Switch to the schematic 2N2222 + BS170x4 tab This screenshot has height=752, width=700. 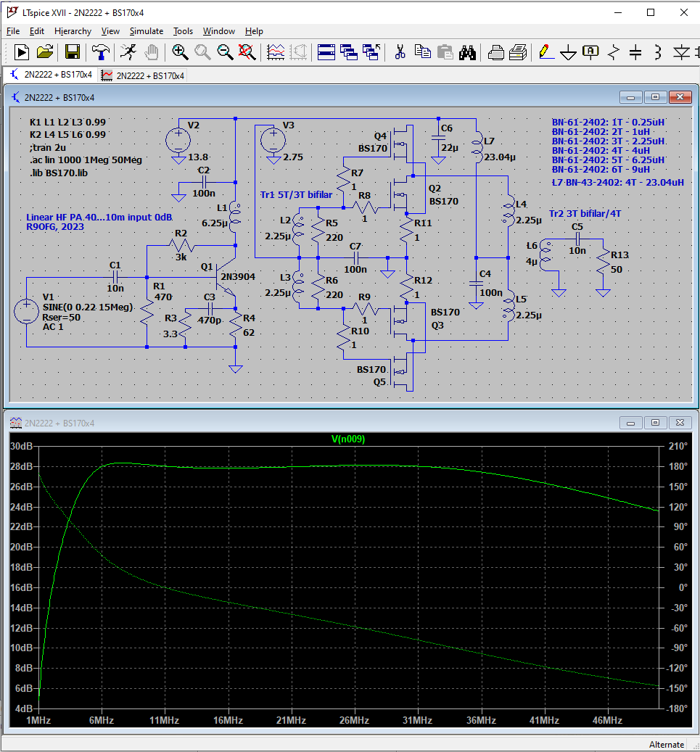coord(51,75)
